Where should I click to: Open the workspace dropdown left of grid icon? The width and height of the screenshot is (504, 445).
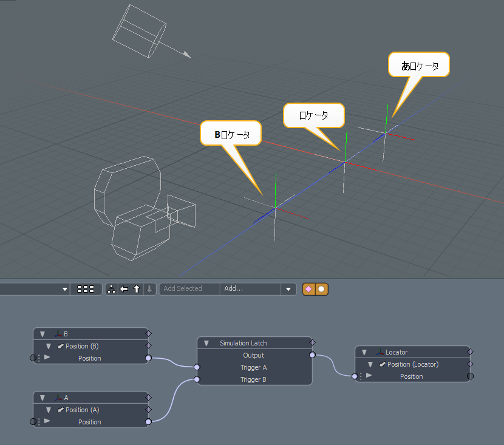click(x=65, y=289)
